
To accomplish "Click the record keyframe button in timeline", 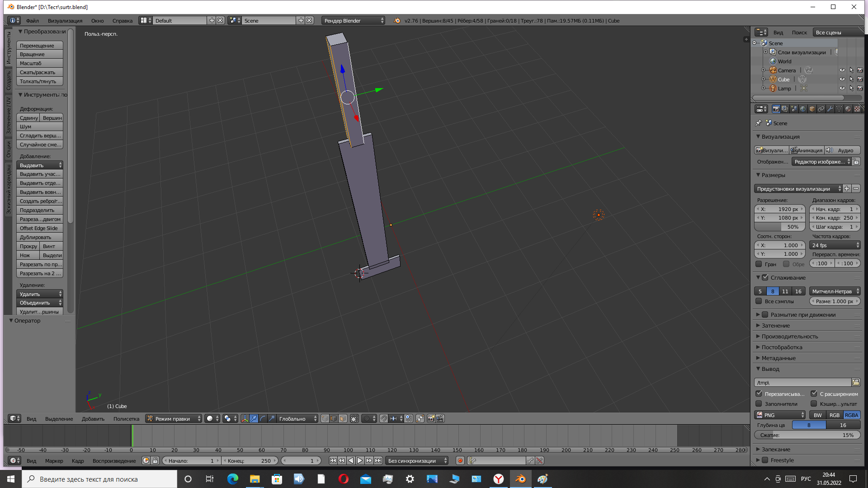I will coord(460,460).
